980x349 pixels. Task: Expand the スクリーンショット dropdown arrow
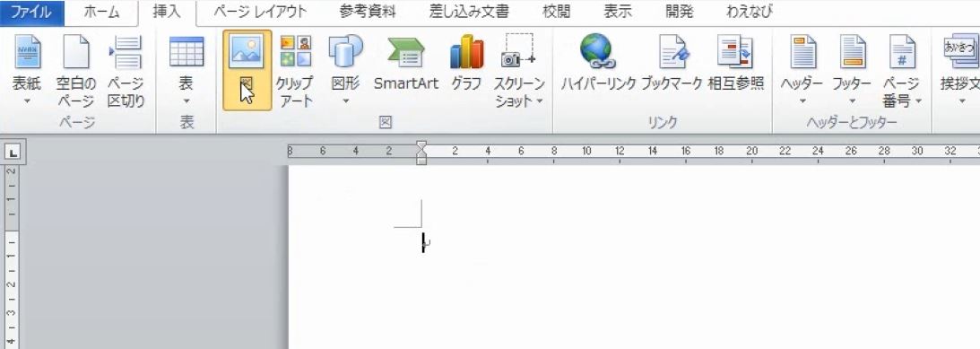(x=539, y=100)
